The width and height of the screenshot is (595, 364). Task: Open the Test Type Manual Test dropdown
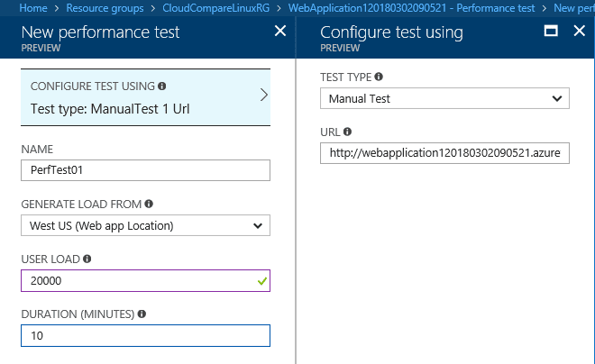[x=444, y=98]
